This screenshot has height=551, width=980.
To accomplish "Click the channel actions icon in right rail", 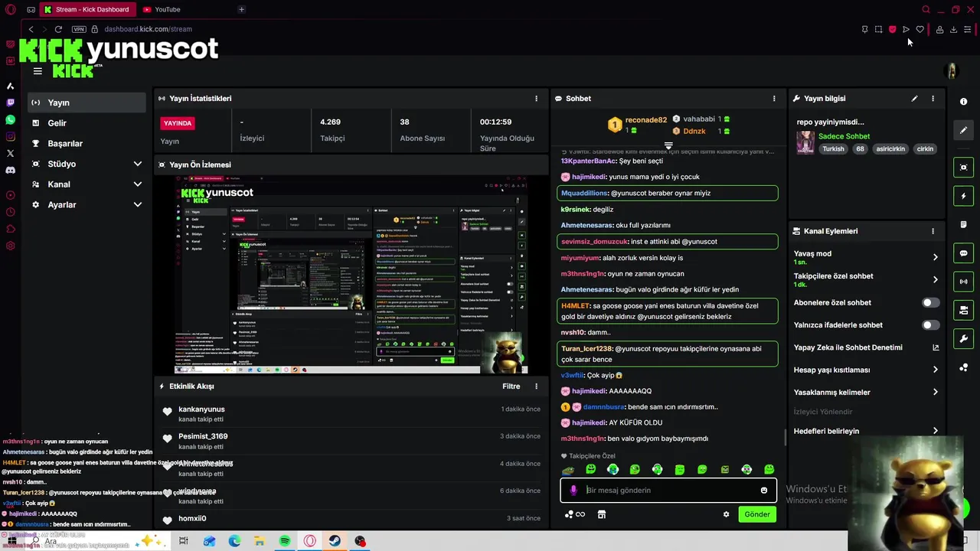I will coord(963,310).
